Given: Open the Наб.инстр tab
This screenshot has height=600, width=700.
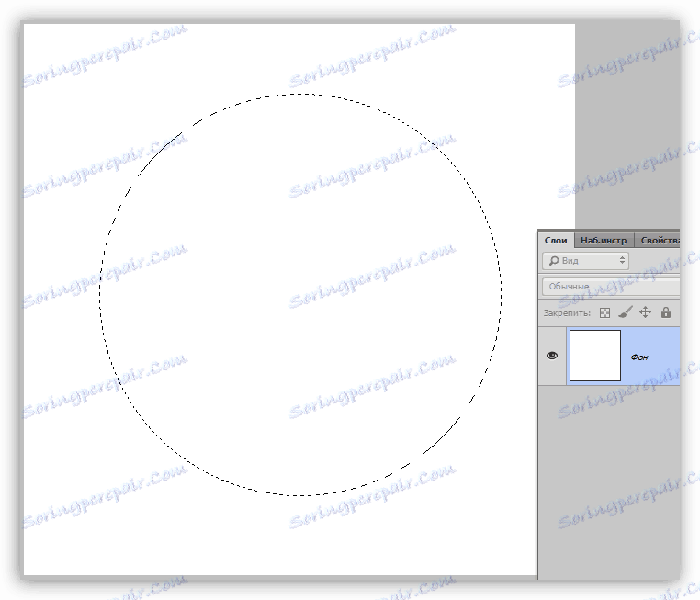Looking at the screenshot, I should pyautogui.click(x=604, y=240).
